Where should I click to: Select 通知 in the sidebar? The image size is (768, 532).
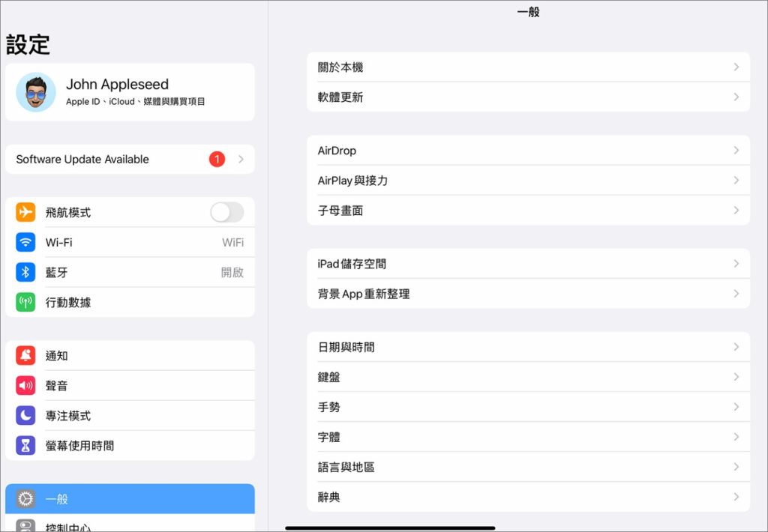tap(130, 355)
